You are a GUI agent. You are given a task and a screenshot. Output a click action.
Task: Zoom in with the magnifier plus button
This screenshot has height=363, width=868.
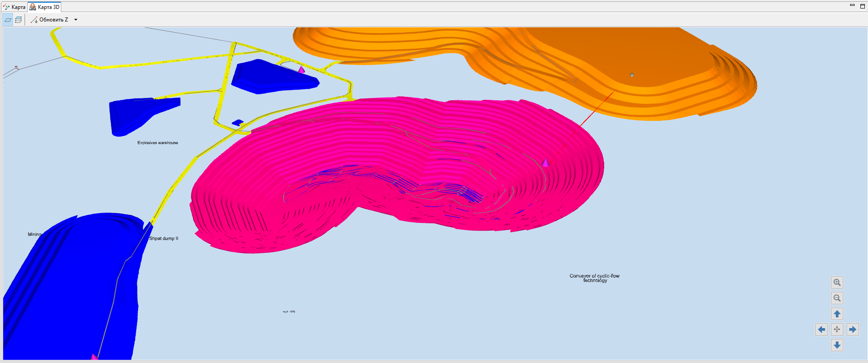tap(837, 282)
